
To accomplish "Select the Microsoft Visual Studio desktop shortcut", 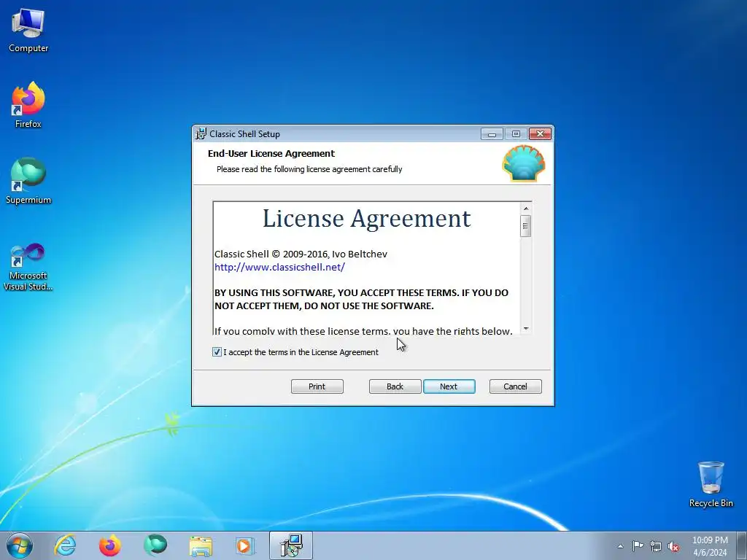I will [x=28, y=267].
